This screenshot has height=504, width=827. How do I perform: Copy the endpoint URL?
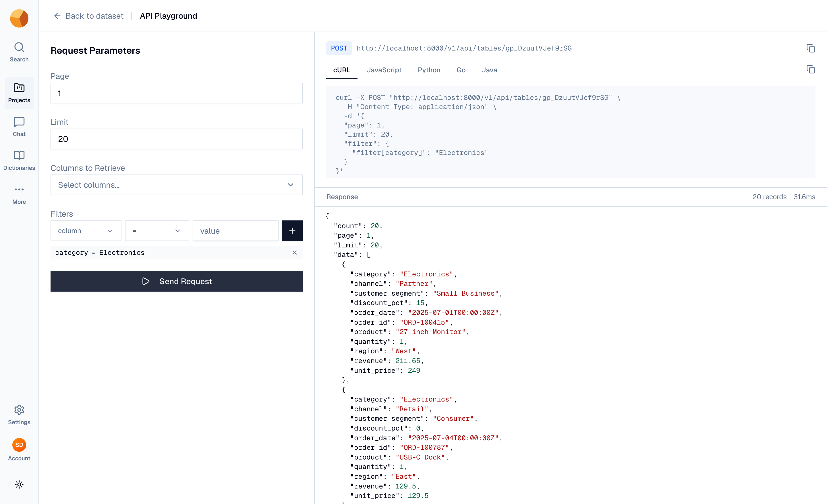[811, 48]
